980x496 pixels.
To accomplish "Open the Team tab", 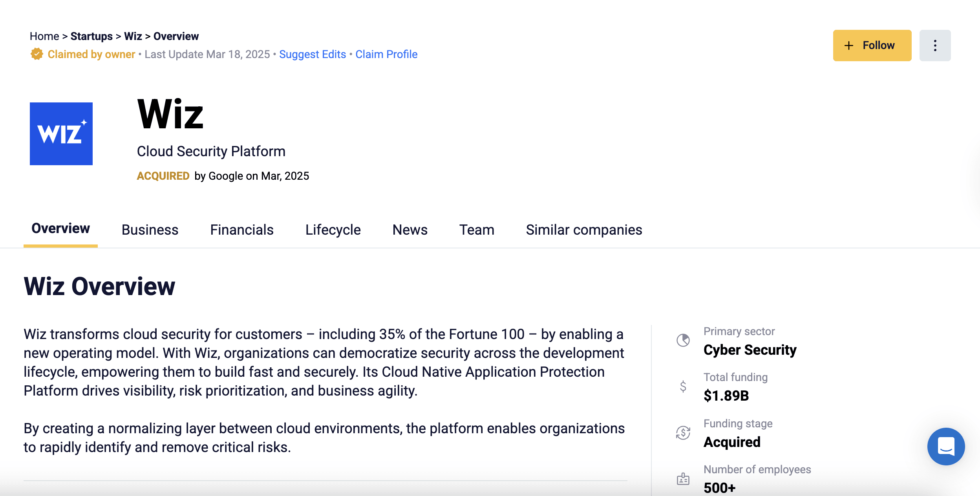I will click(477, 230).
